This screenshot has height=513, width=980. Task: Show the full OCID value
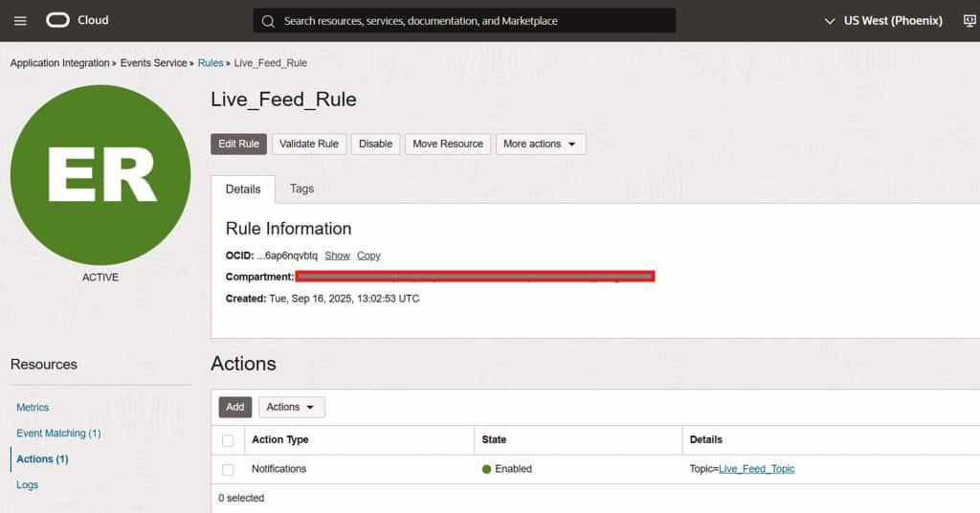pyautogui.click(x=337, y=256)
